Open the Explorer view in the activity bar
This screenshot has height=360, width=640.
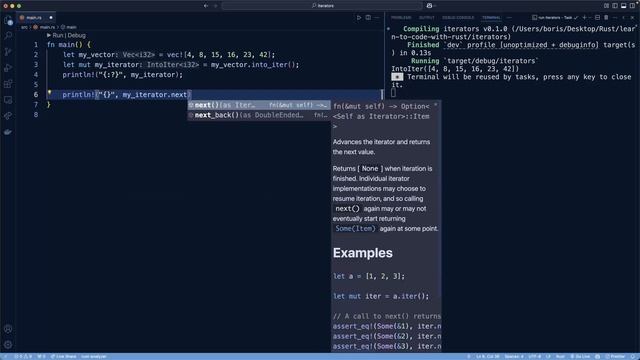(x=8, y=20)
